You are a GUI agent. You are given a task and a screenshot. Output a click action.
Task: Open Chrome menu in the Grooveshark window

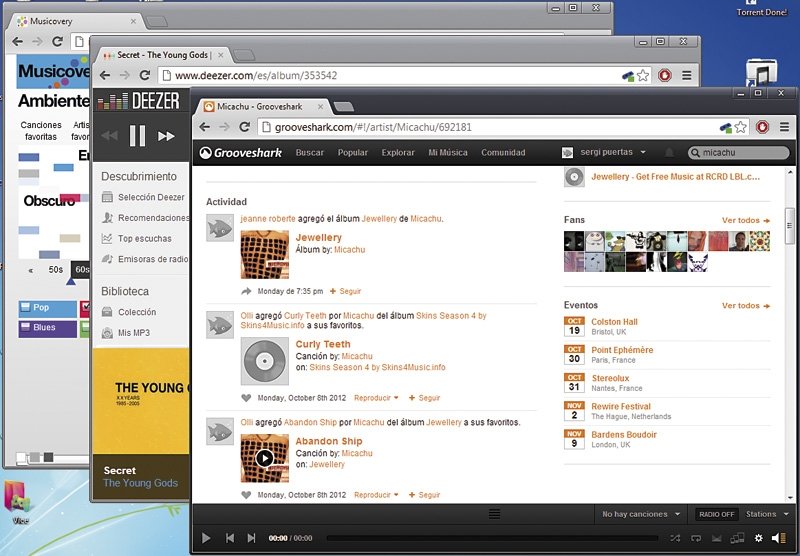click(x=784, y=127)
